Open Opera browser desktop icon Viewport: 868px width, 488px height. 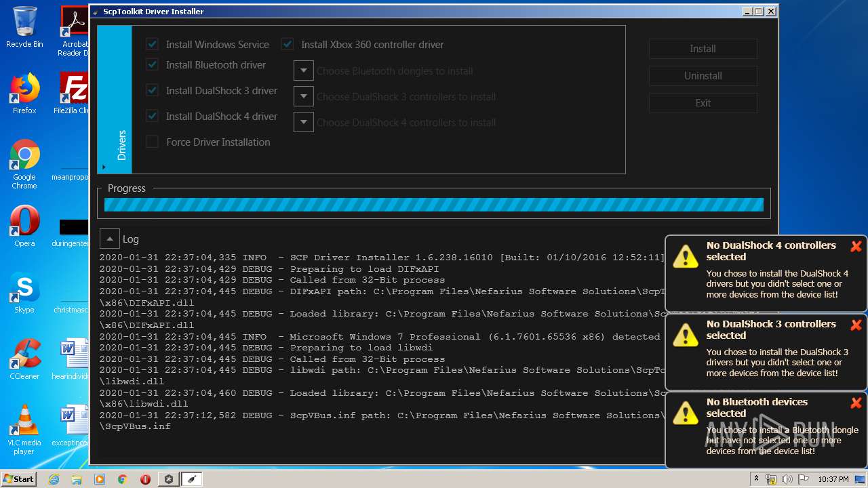pos(24,226)
